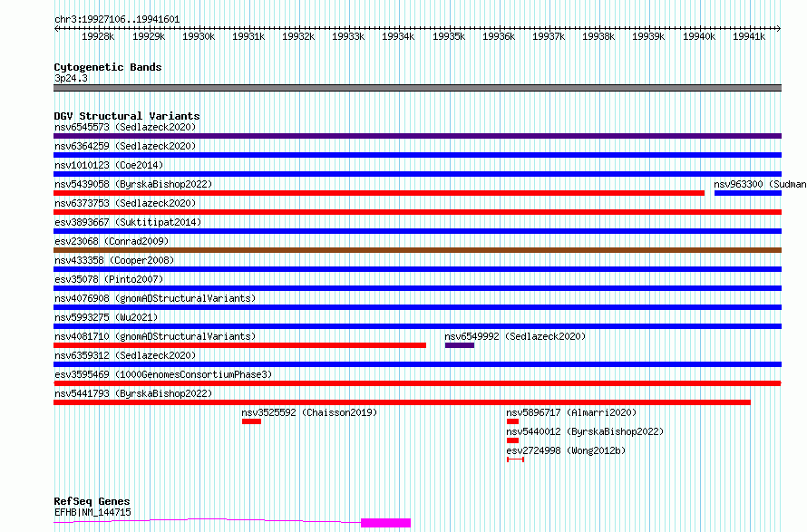This screenshot has width=807, height=532.
Task: Click esv35078 (Pinto2007) variant label
Action: [x=109, y=279]
